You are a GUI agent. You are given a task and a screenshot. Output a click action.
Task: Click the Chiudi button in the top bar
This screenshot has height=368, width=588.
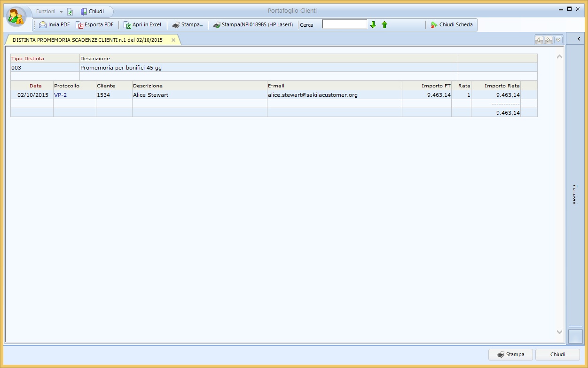point(92,11)
